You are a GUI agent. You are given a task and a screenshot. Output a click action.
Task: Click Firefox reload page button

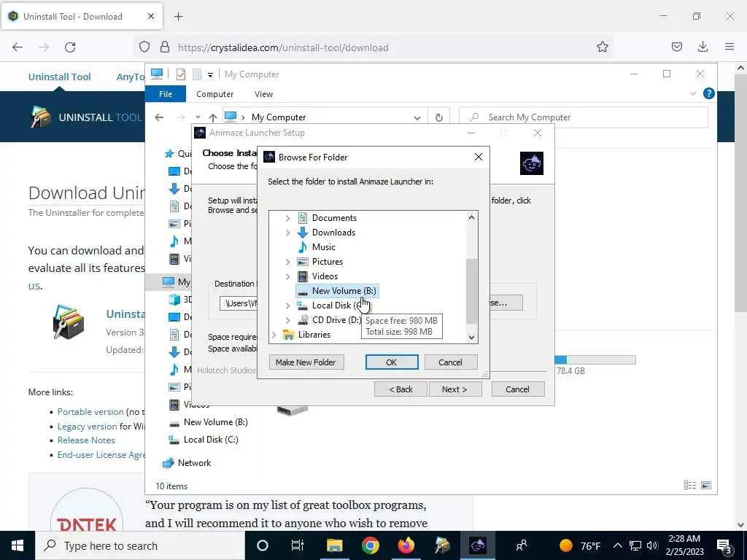pos(70,47)
